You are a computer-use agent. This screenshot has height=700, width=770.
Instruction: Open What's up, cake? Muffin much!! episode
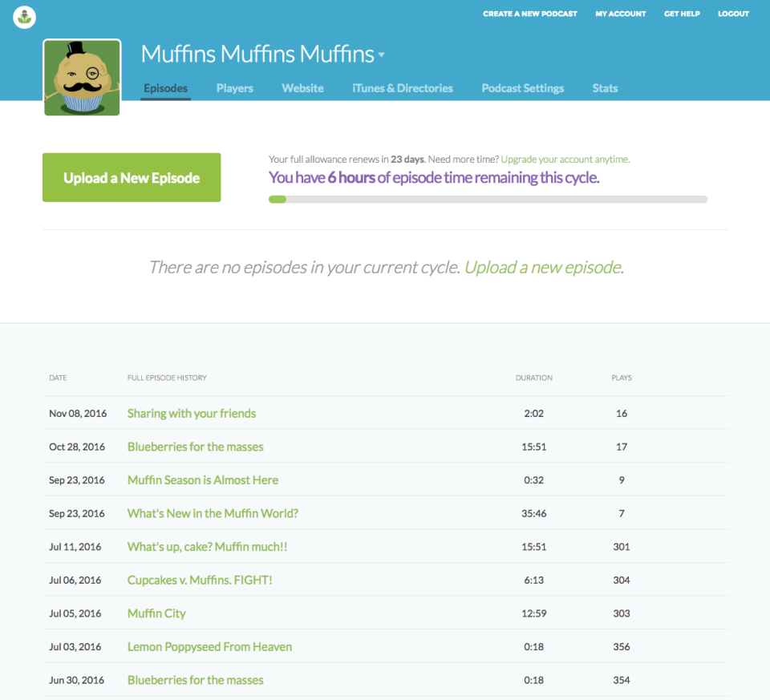pyautogui.click(x=207, y=547)
